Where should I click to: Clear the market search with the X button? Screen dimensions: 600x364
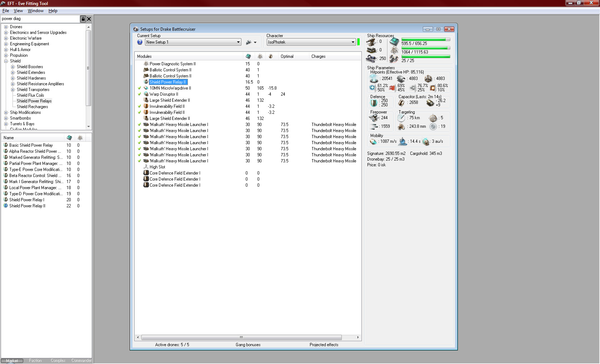coord(89,19)
